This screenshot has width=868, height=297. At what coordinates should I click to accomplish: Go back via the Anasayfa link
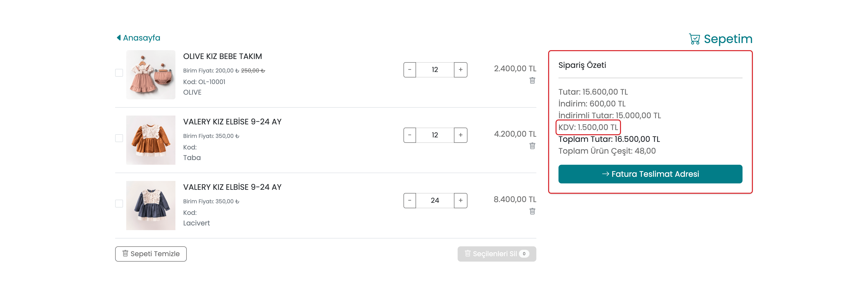point(141,38)
